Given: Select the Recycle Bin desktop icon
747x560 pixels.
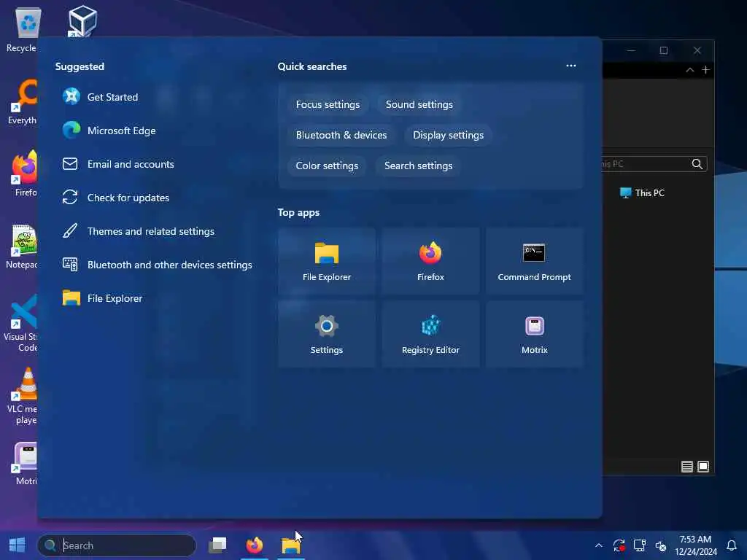Looking at the screenshot, I should pyautogui.click(x=22, y=29).
